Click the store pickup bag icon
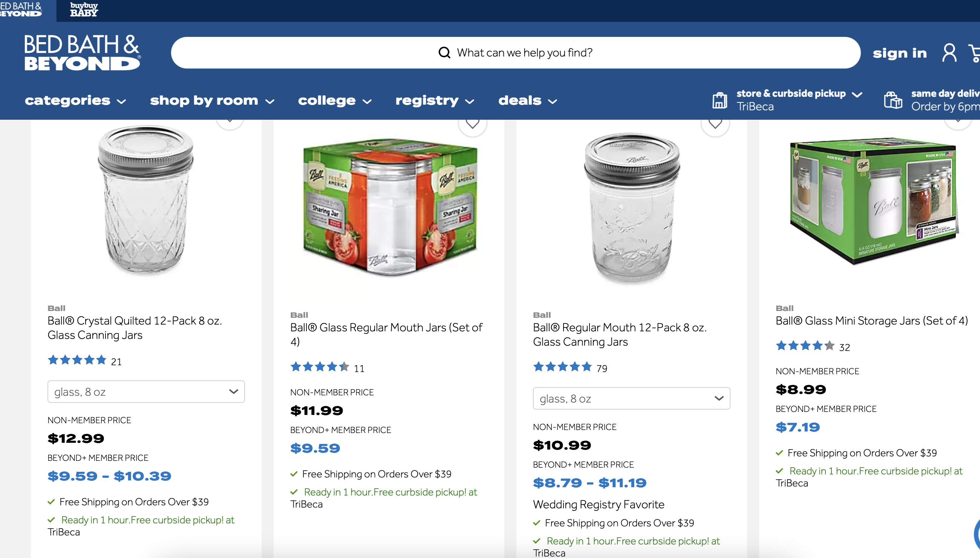 click(x=720, y=101)
